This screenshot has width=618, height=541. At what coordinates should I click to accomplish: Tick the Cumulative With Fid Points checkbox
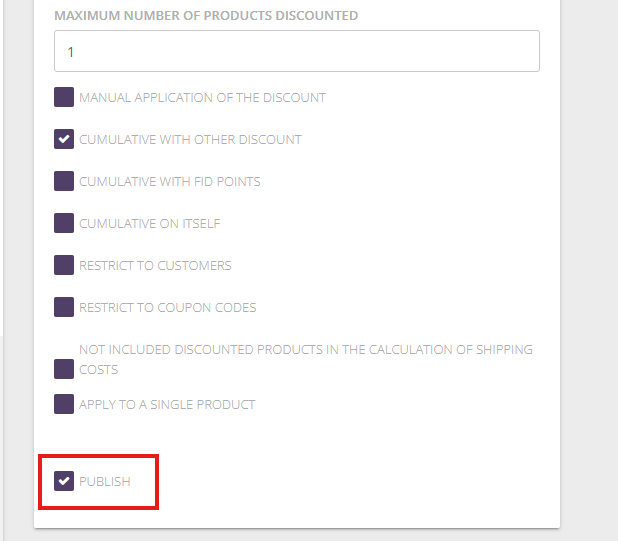[64, 181]
